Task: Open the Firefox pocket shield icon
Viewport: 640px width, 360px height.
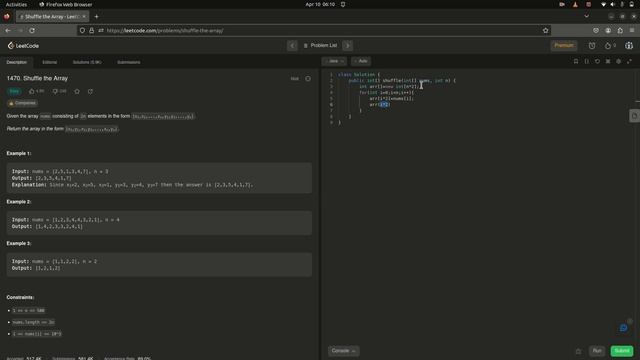Action: 596,31
